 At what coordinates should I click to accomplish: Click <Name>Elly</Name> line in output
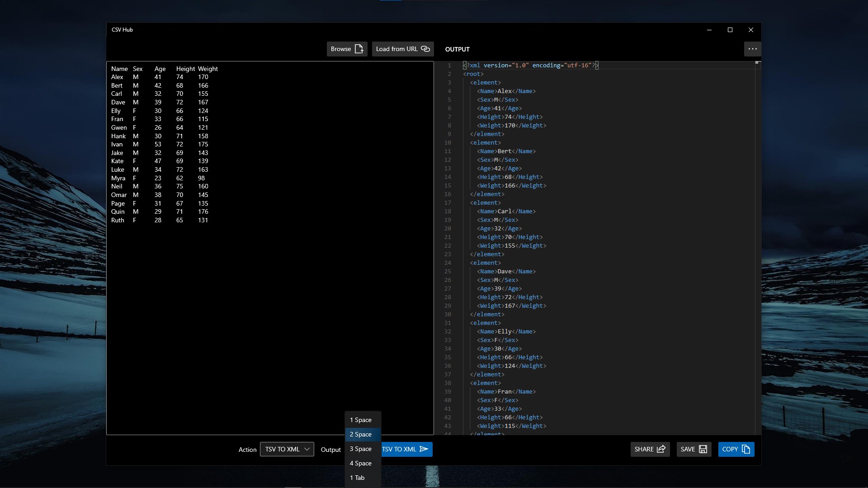point(506,332)
